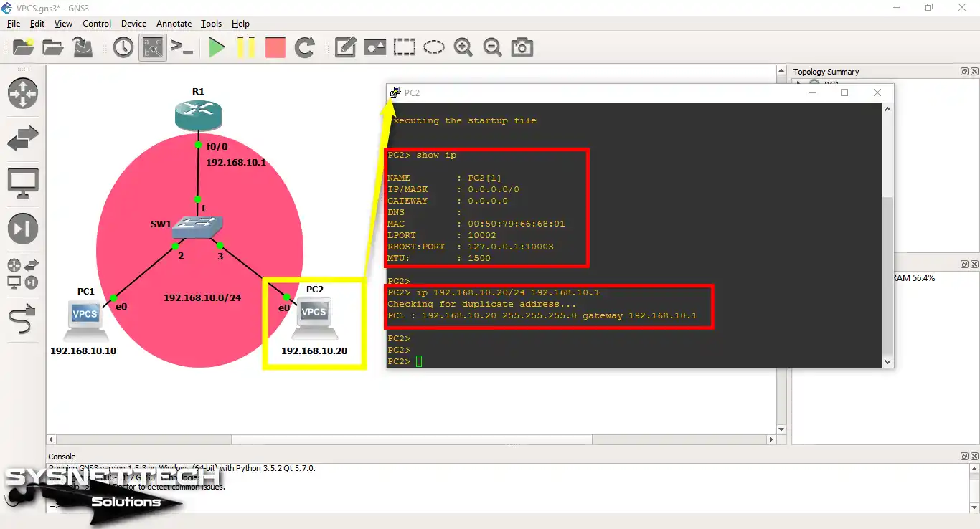Viewport: 980px width, 529px height.
Task: Toggle show/hide interface labels
Action: (153, 47)
